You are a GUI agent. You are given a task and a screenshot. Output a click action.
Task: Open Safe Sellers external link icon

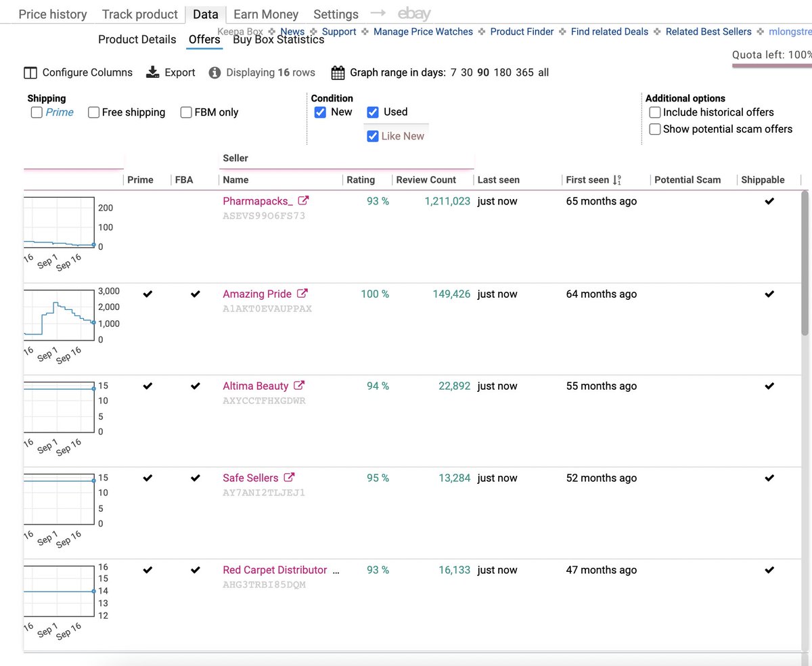click(x=289, y=478)
